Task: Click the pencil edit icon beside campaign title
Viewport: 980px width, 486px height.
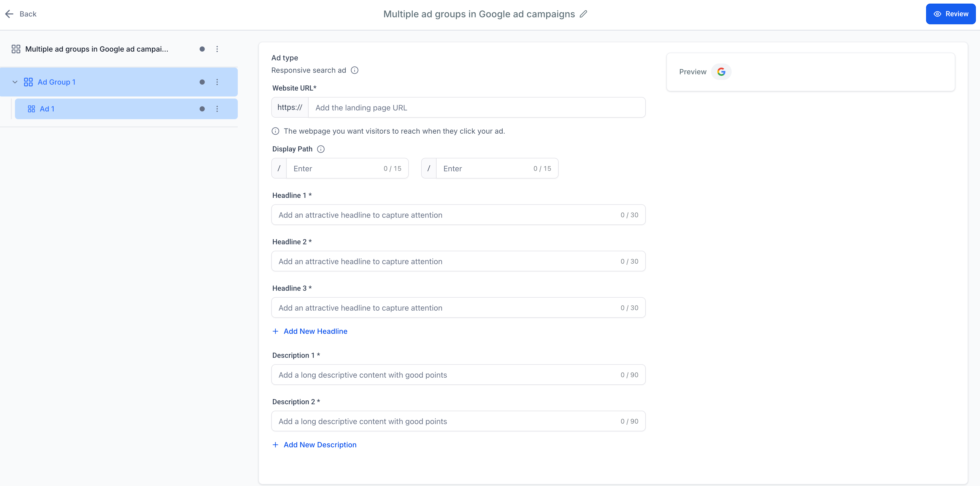Action: click(x=583, y=14)
